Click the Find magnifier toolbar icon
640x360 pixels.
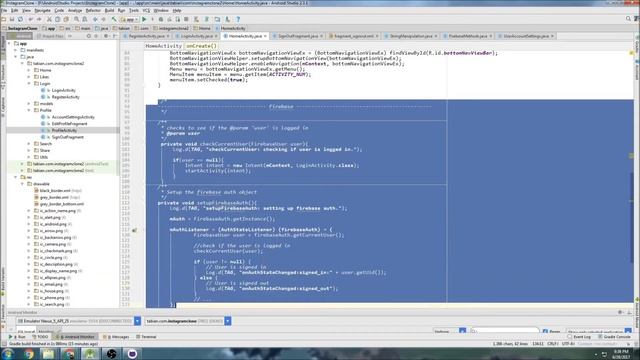tap(76, 19)
